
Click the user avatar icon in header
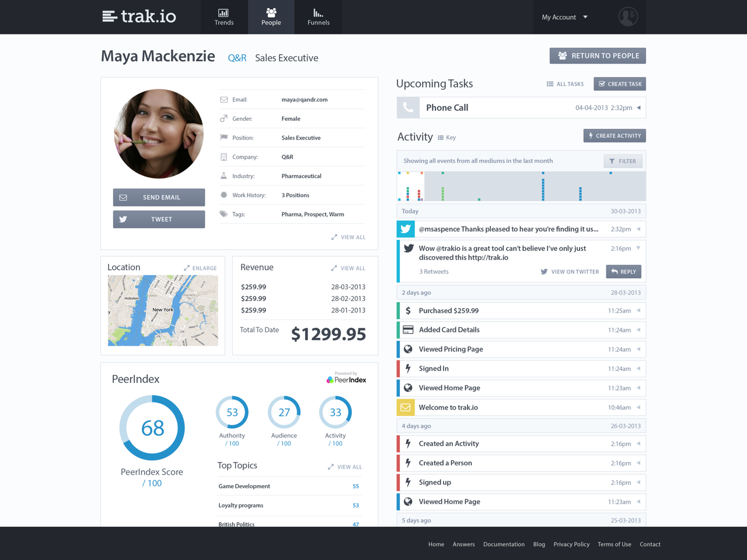(628, 17)
